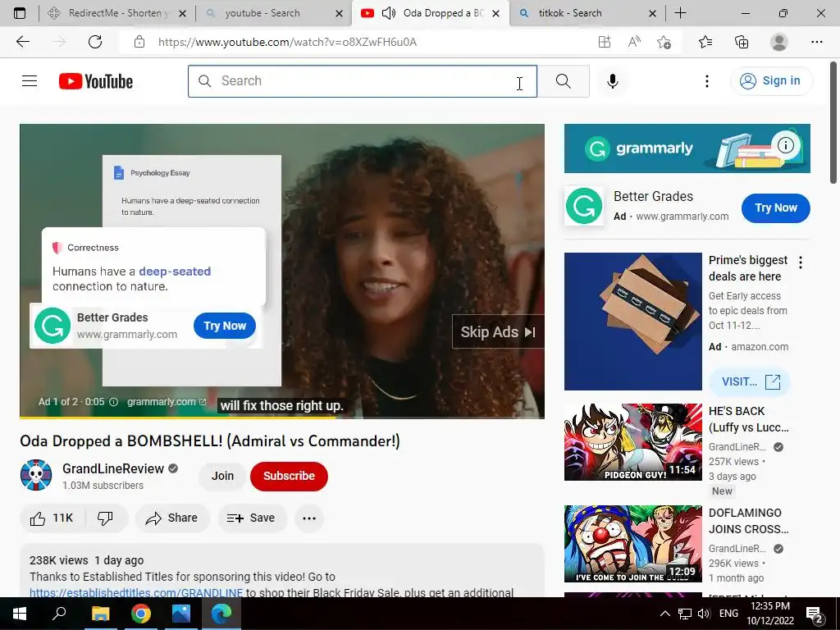Go to the YouTube home logo
This screenshot has height=630, width=840.
[x=96, y=81]
